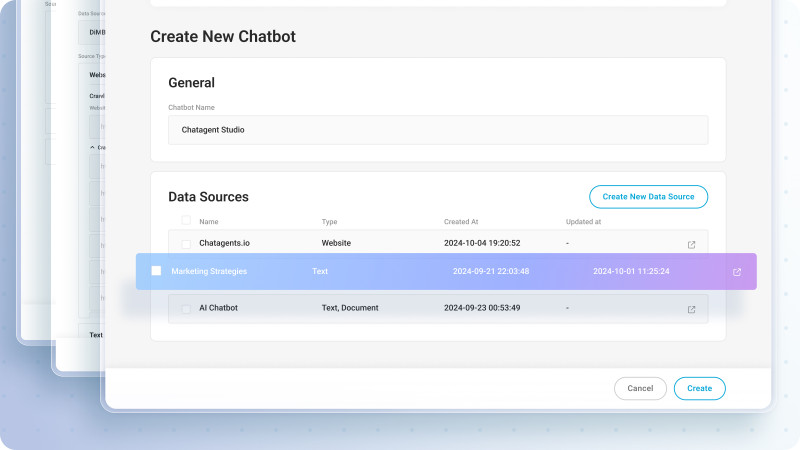The width and height of the screenshot is (800, 450).
Task: Open Marketing Strategies external link icon
Action: coord(737,271)
